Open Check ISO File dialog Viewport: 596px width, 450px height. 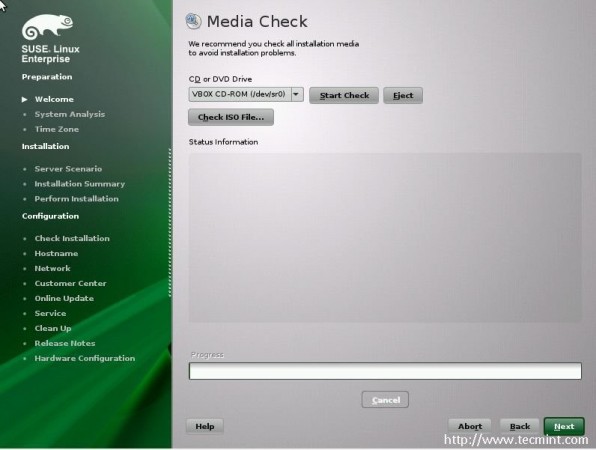tap(231, 117)
